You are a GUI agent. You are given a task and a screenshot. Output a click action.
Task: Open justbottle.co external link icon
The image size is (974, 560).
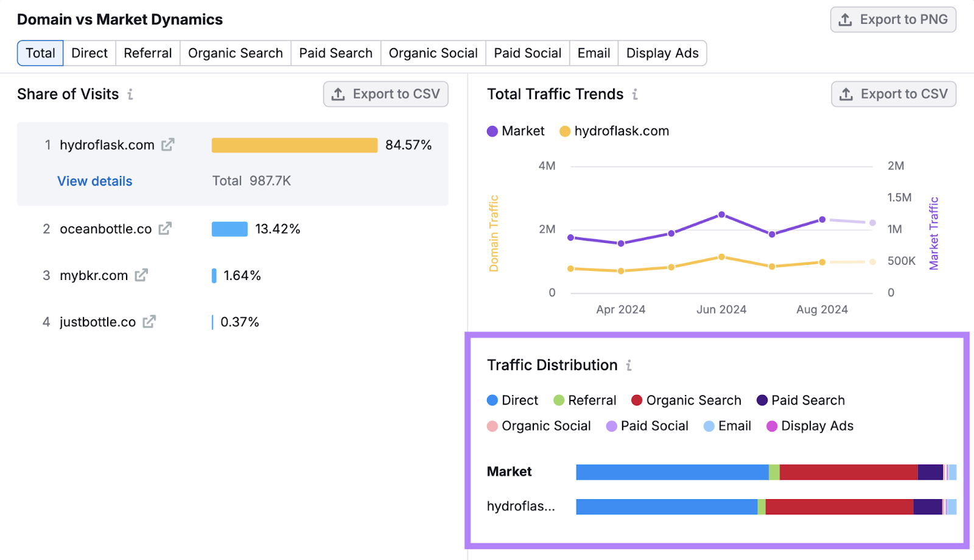(149, 321)
